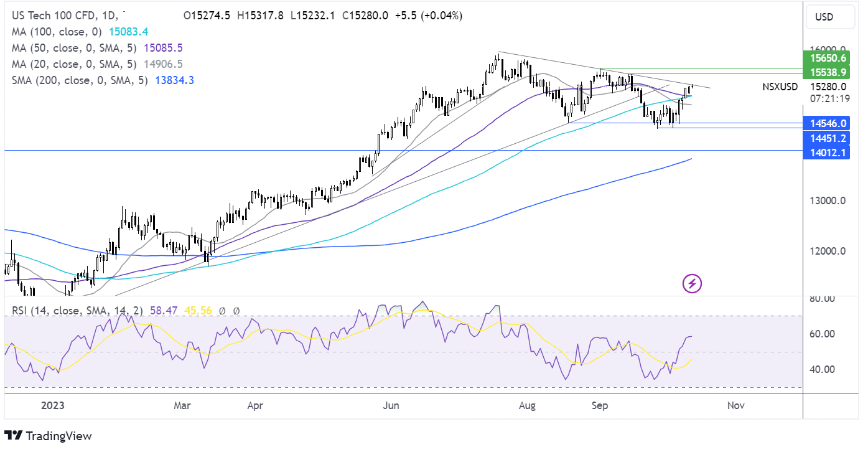Click the RSI value 58.47

[x=163, y=310]
